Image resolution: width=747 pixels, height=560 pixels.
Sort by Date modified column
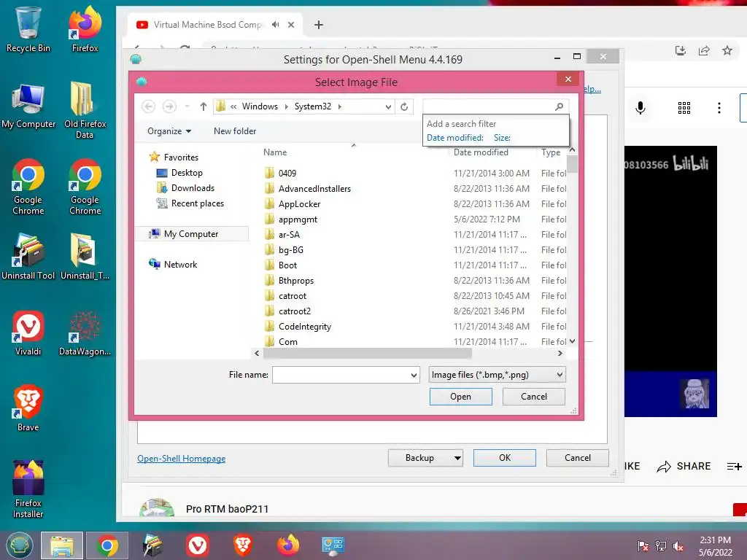(481, 152)
